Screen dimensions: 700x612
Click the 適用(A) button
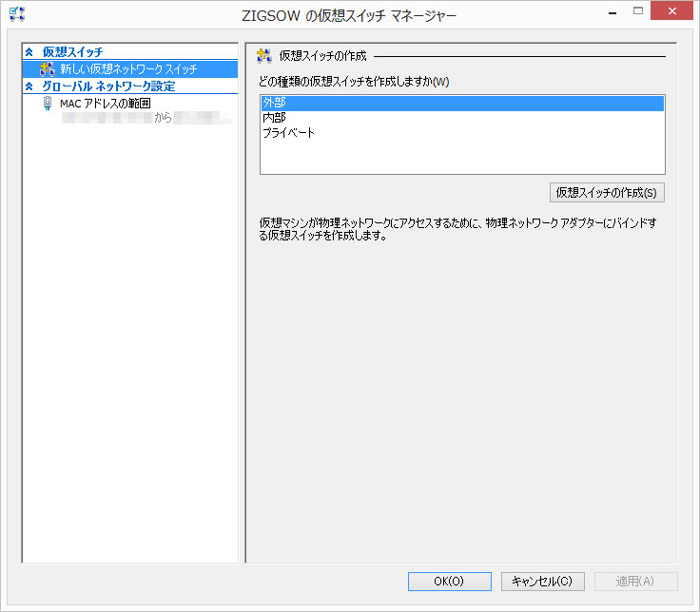click(636, 582)
